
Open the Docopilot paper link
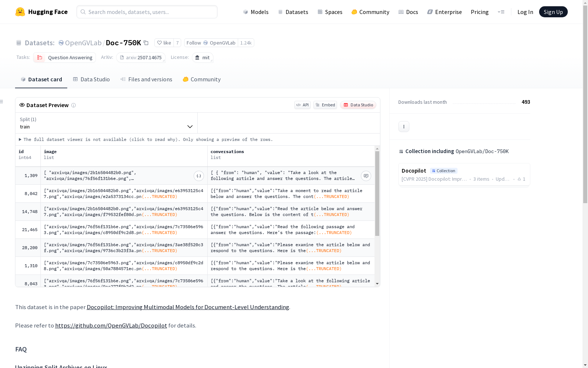(x=188, y=307)
